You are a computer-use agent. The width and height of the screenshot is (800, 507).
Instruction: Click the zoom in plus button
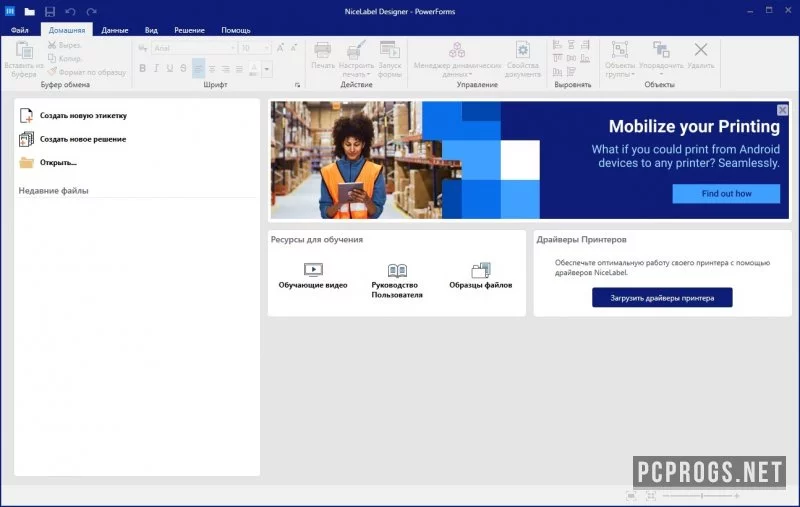pos(736,495)
